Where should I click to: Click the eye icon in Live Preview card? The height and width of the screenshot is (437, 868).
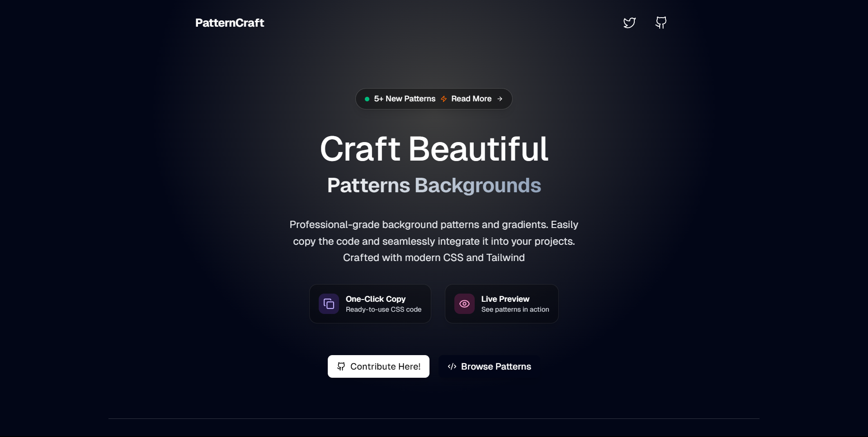click(464, 304)
